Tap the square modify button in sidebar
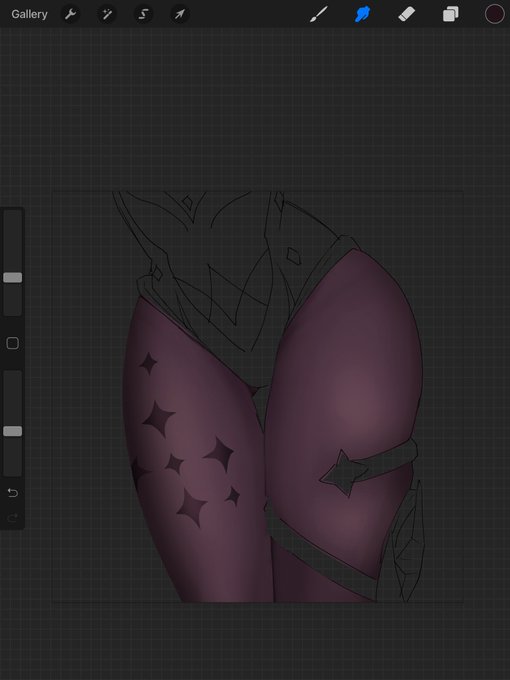Screen dimensions: 510x680 click(x=13, y=343)
